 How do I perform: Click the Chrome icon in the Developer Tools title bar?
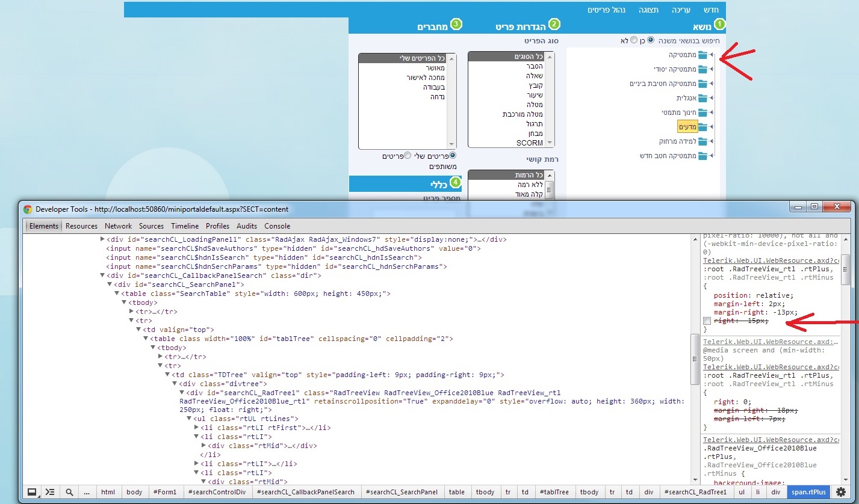pyautogui.click(x=28, y=209)
